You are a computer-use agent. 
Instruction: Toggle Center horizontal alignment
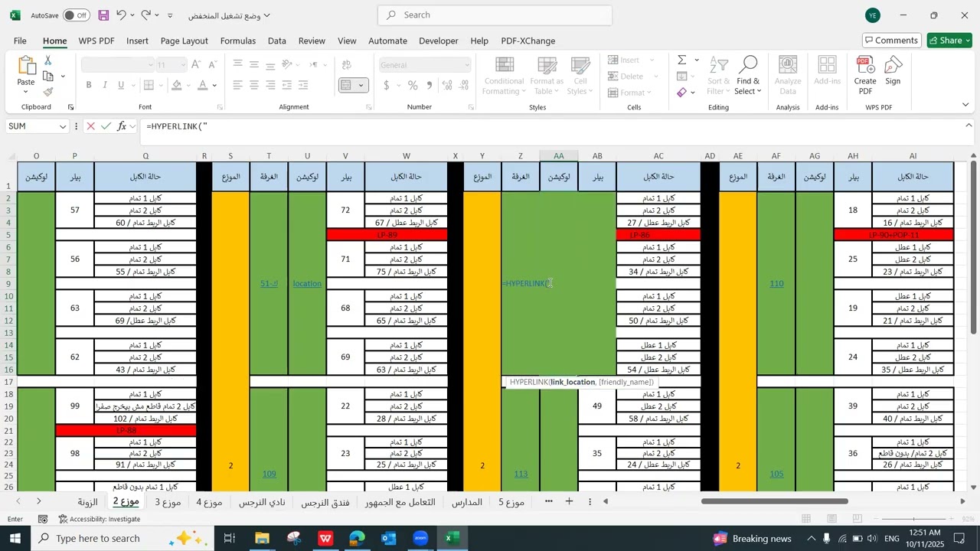point(255,85)
